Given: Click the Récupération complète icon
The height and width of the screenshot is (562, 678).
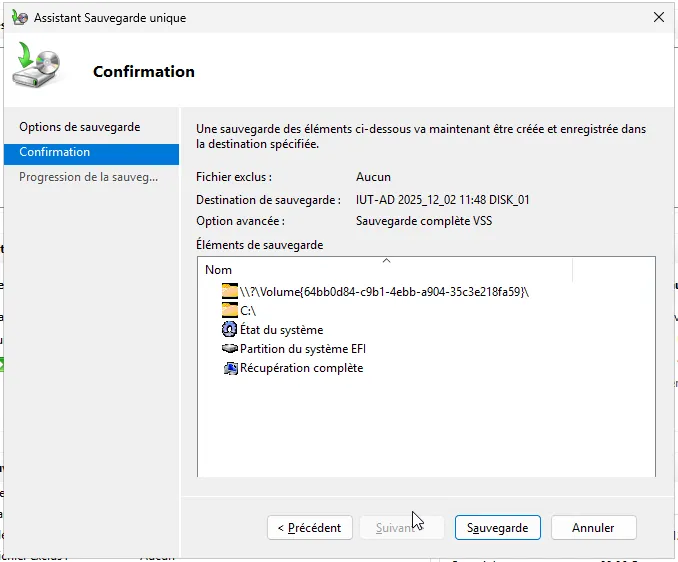Looking at the screenshot, I should pos(231,368).
